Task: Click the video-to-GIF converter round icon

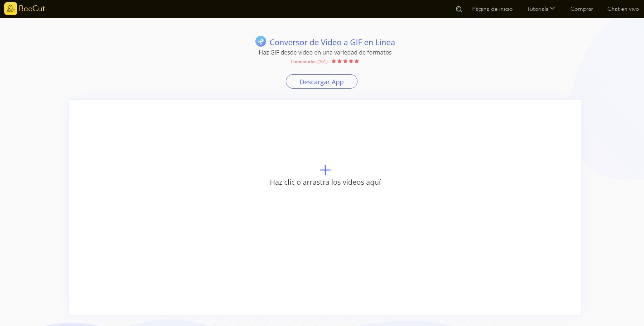Action: coord(261,42)
